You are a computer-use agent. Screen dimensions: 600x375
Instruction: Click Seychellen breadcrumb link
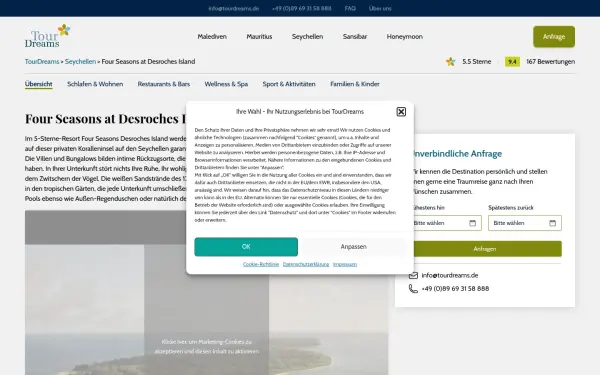point(80,62)
